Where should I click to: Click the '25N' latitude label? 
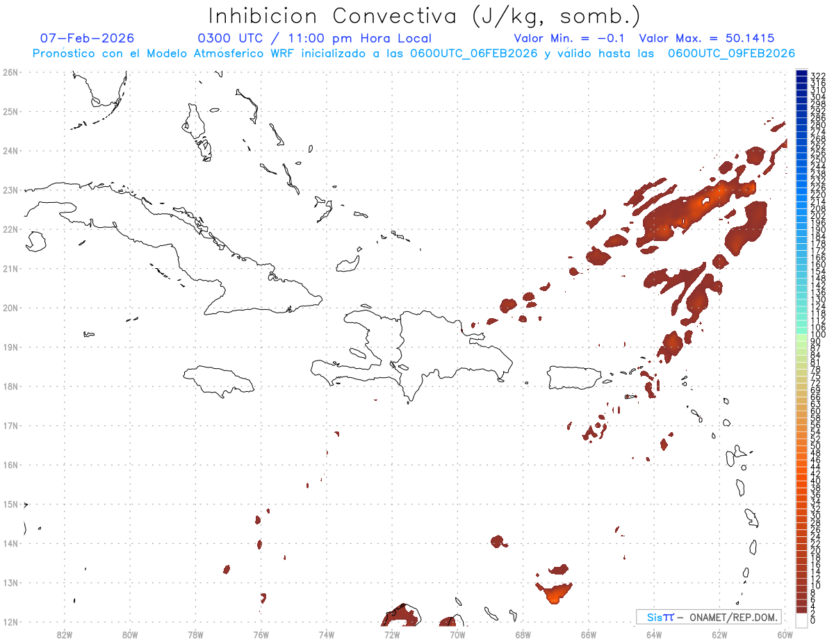(x=10, y=111)
